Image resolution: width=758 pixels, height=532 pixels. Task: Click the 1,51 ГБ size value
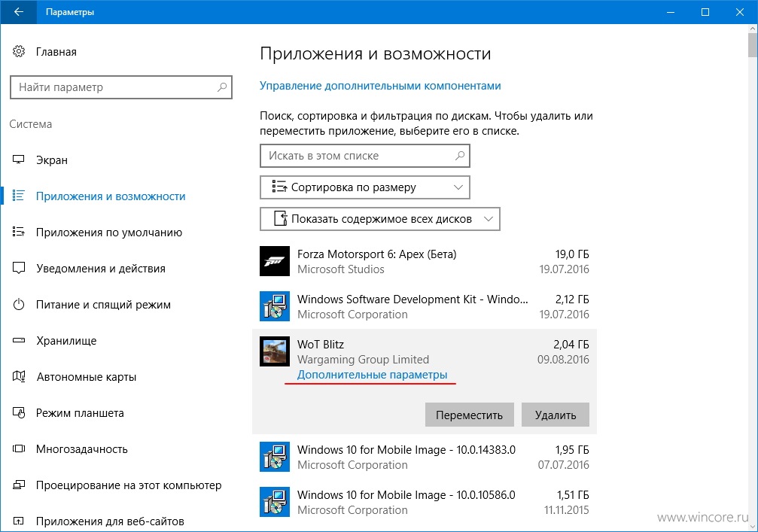click(x=573, y=495)
